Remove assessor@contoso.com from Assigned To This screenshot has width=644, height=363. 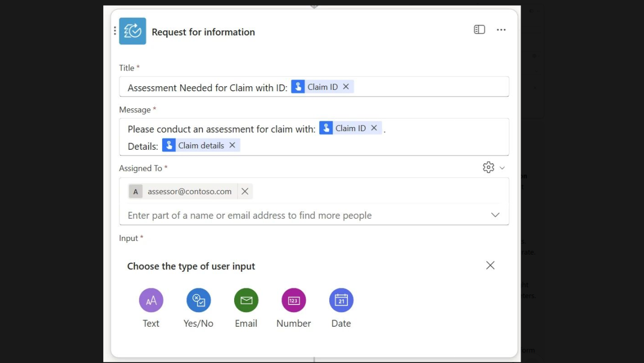click(x=245, y=191)
